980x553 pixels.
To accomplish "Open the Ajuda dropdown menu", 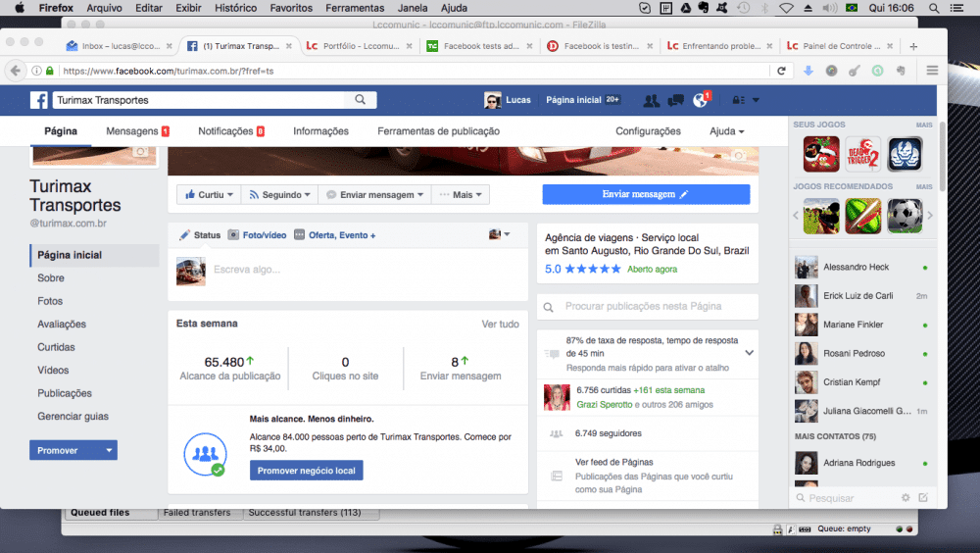I will click(727, 131).
